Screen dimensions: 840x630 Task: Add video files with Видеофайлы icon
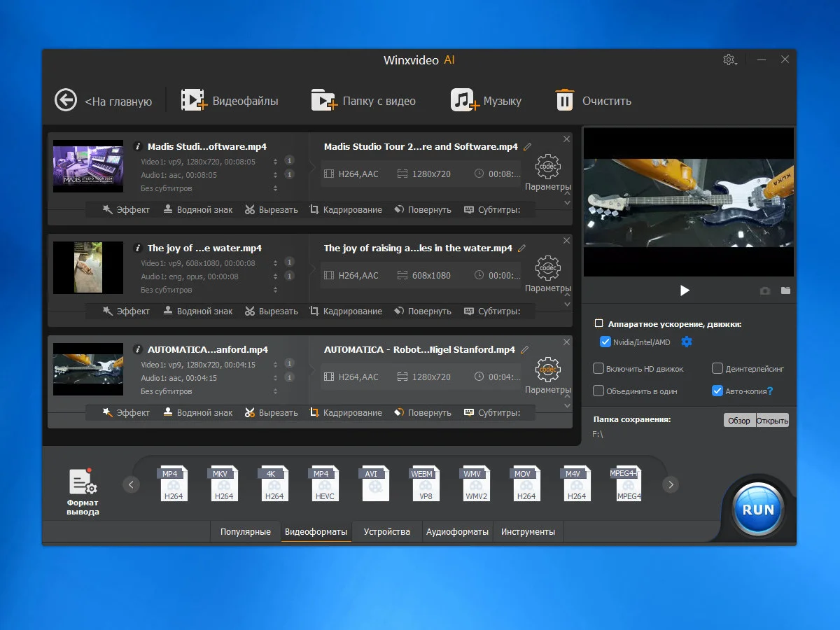(x=194, y=100)
